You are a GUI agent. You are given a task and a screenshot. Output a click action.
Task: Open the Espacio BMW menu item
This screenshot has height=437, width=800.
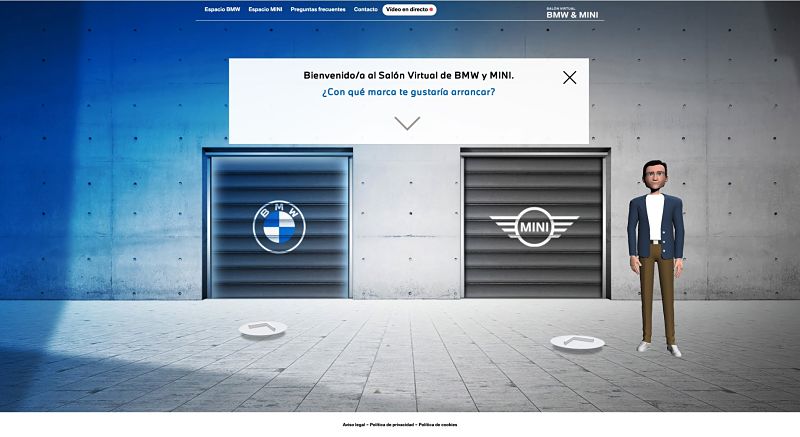tap(222, 9)
